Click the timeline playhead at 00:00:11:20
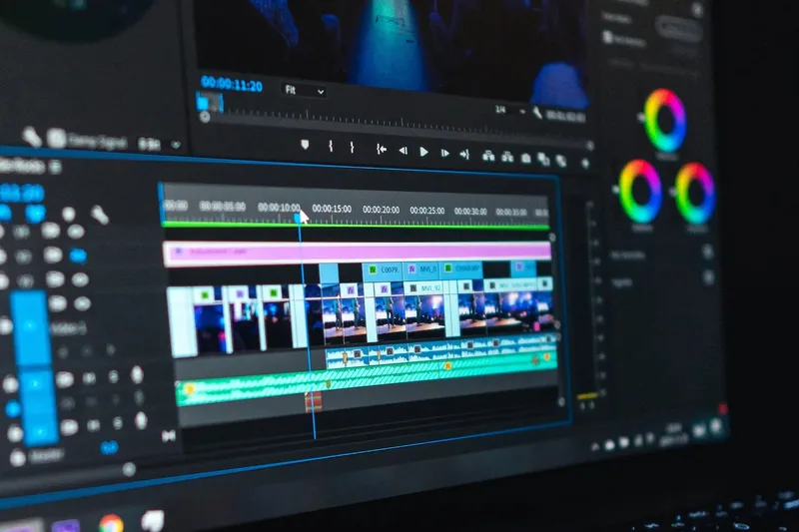799x532 pixels. coord(298,218)
